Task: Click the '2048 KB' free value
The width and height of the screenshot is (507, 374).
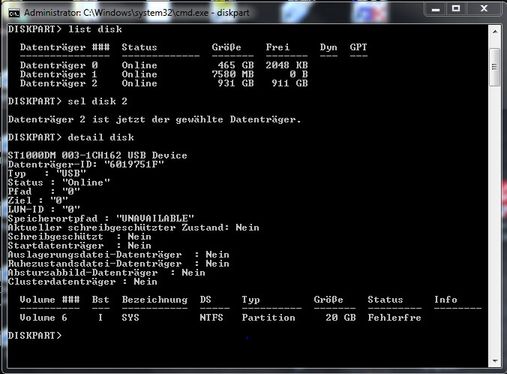Action: coord(287,65)
